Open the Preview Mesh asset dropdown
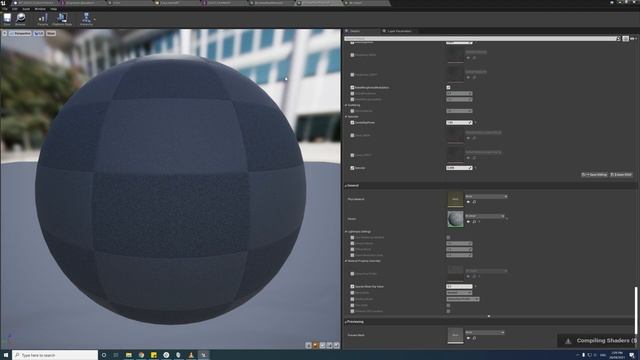Screen dimensions: 640x360 pos(485,332)
